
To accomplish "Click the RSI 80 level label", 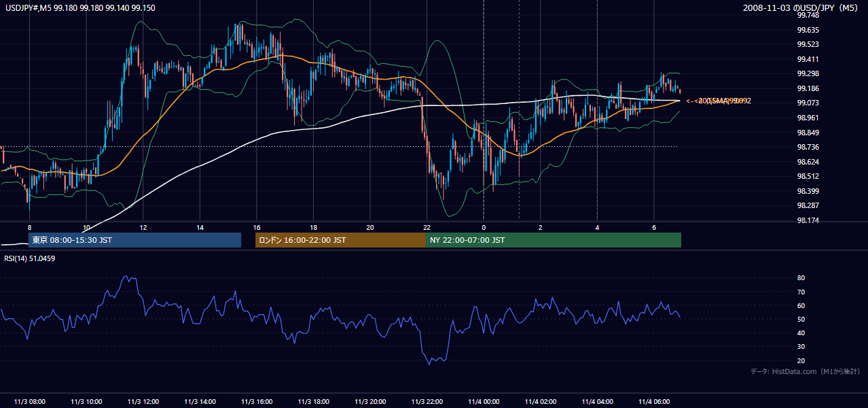I will pos(801,278).
